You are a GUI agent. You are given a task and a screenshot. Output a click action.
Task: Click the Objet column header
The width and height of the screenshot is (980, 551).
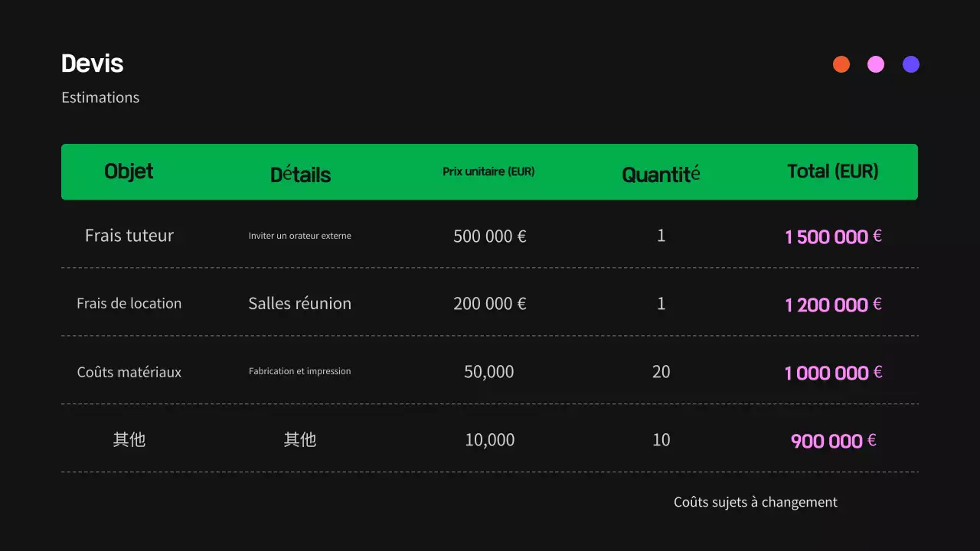129,171
